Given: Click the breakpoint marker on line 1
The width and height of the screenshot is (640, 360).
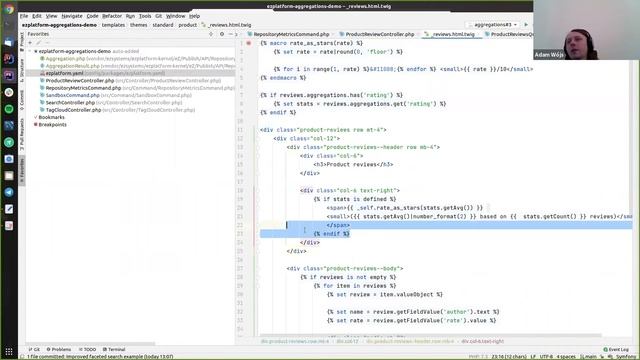Looking at the screenshot, I should tap(249, 43).
